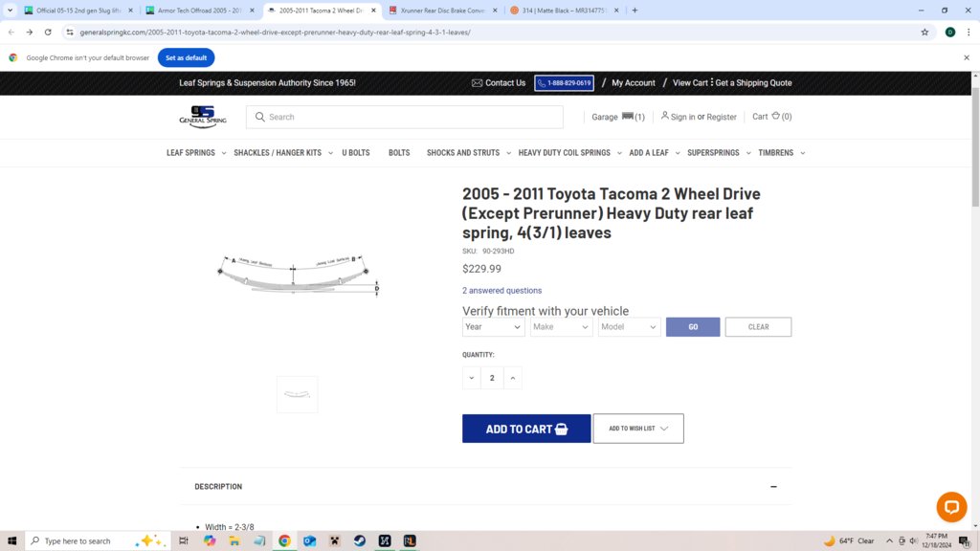
Task: Open Task View on taskbar
Action: click(184, 541)
